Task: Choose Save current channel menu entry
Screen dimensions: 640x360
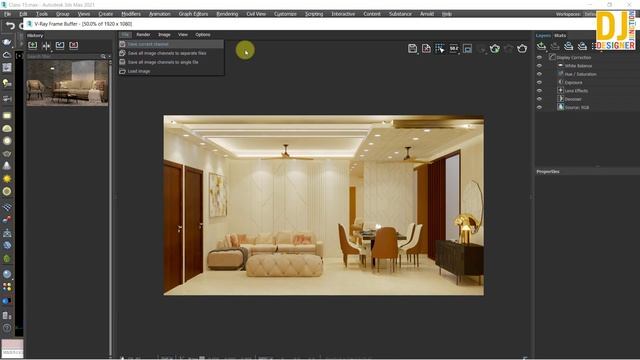Action: click(171, 44)
